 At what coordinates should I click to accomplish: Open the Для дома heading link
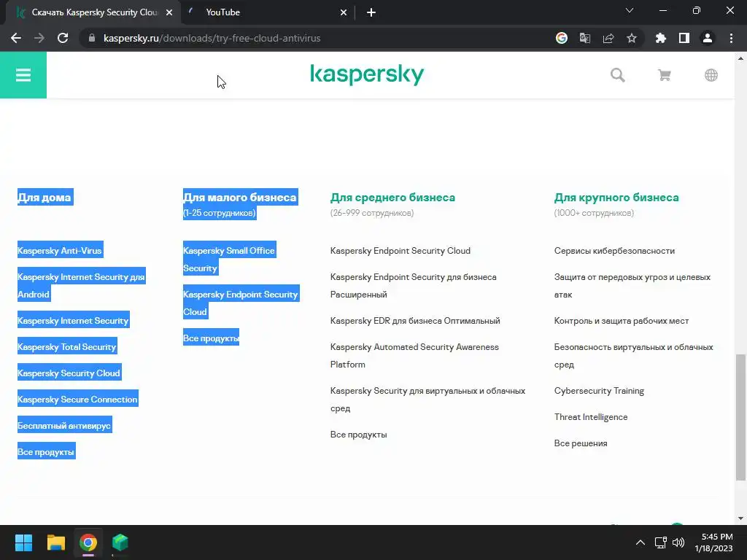(44, 197)
